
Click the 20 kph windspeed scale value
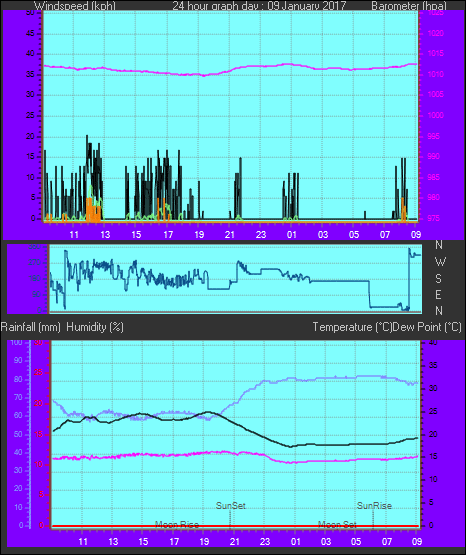tap(30, 137)
